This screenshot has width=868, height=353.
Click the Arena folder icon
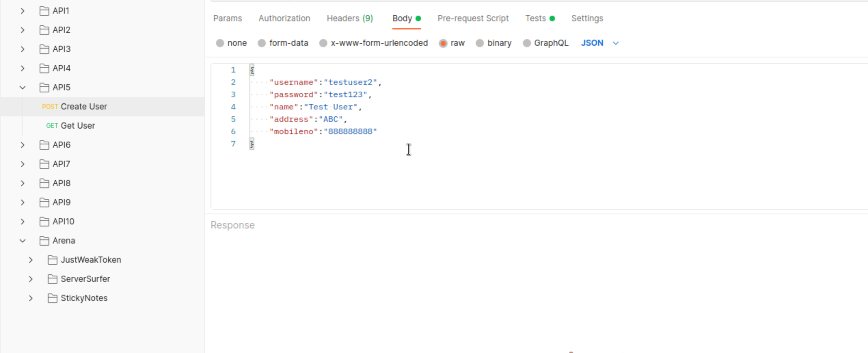44,241
